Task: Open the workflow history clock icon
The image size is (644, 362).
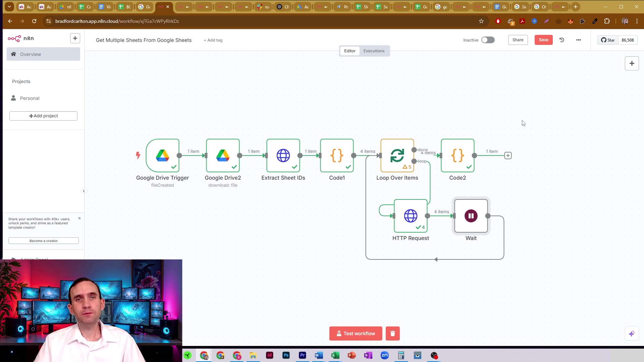Action: [x=562, y=40]
